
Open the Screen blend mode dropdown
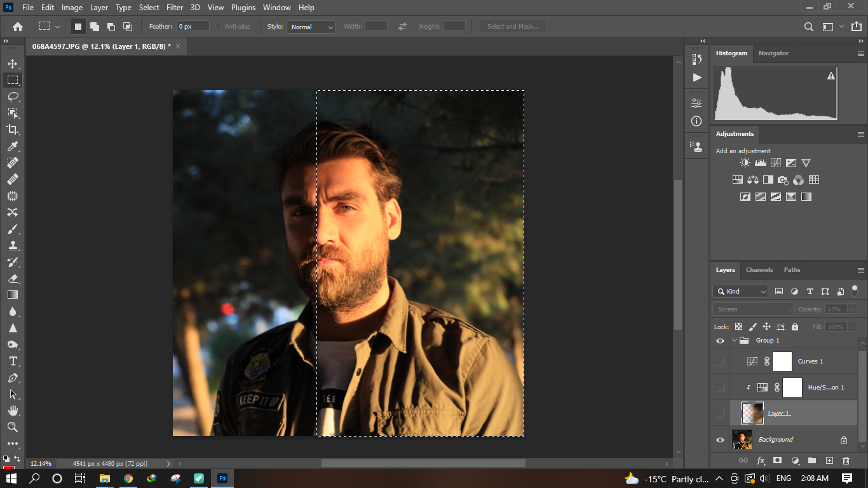tap(754, 309)
